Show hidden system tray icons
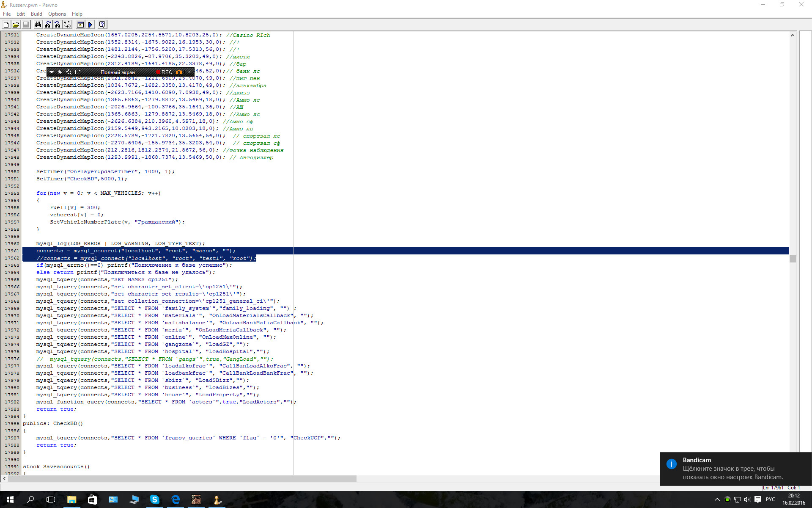This screenshot has height=508, width=812. coord(717,500)
